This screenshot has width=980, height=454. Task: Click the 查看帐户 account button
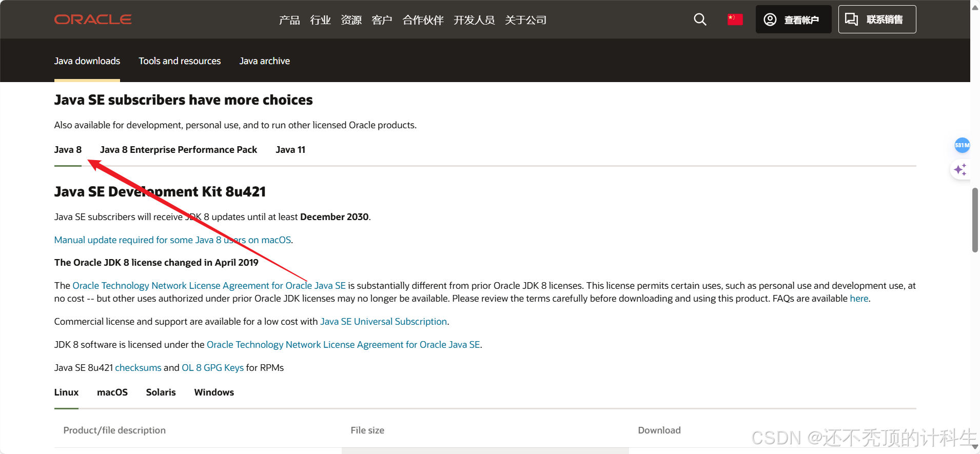(x=793, y=19)
